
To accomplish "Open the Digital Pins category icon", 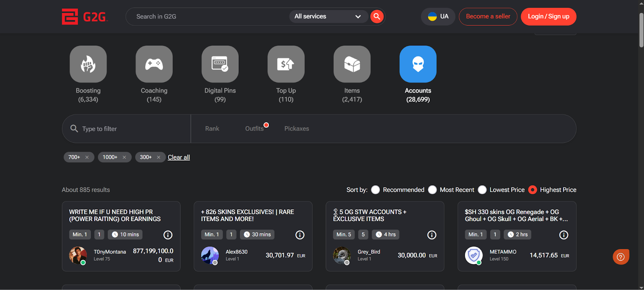I will tap(220, 64).
